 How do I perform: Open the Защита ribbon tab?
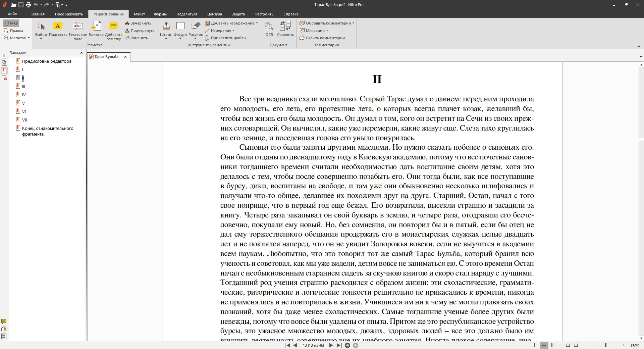[238, 14]
